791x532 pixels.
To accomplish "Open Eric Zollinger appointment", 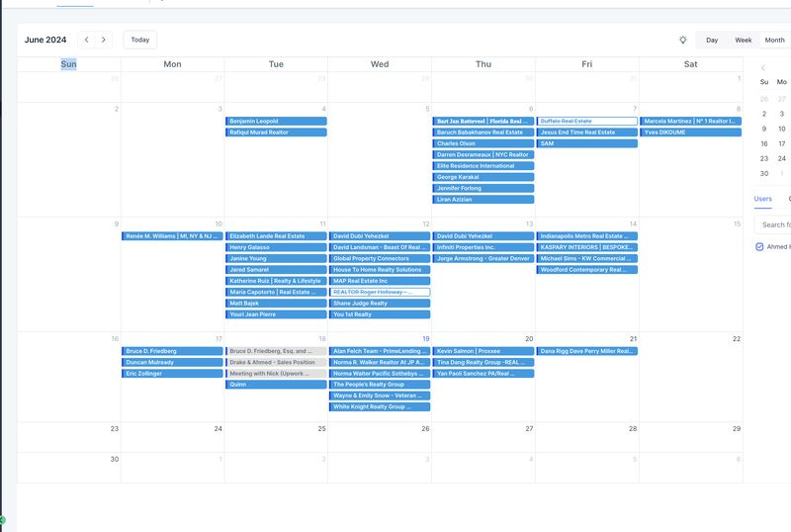I will [x=172, y=374].
